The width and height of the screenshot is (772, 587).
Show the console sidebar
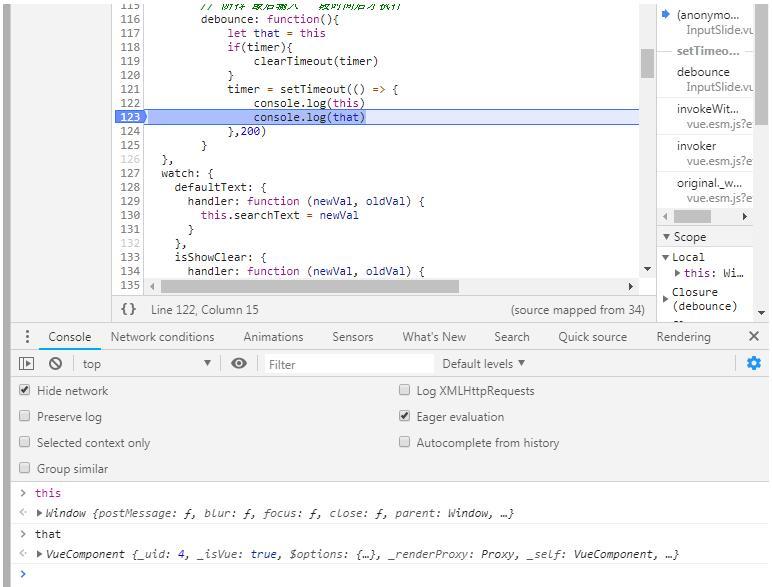(x=27, y=364)
